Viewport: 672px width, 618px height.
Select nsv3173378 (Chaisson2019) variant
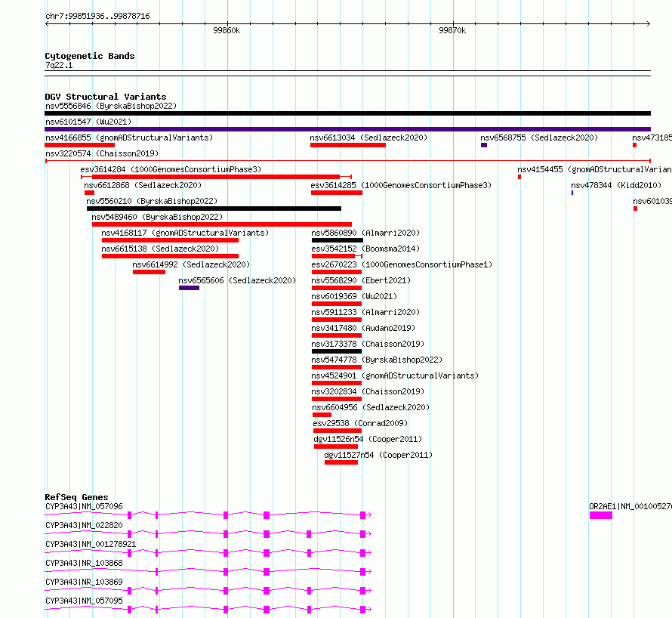[368, 344]
